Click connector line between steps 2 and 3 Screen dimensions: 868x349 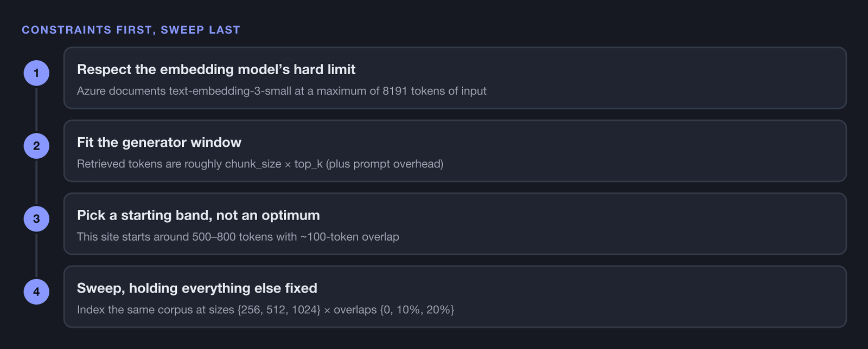click(36, 182)
